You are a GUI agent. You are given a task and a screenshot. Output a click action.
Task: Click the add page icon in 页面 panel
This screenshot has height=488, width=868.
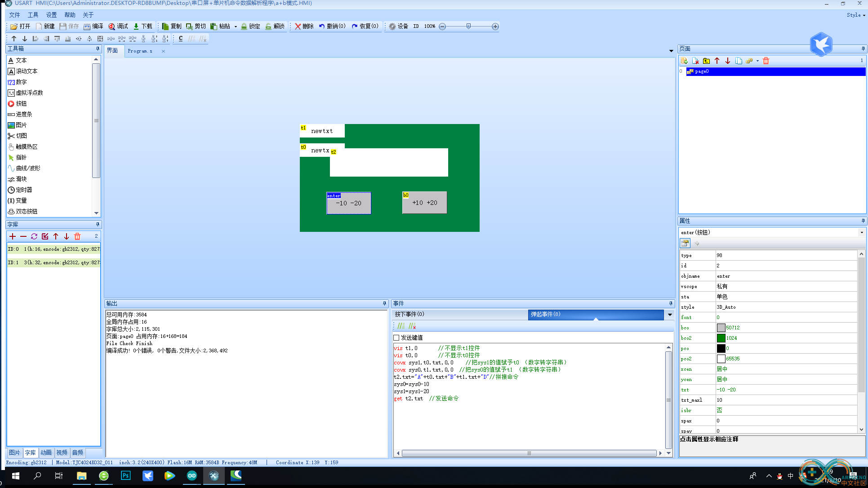[684, 61]
